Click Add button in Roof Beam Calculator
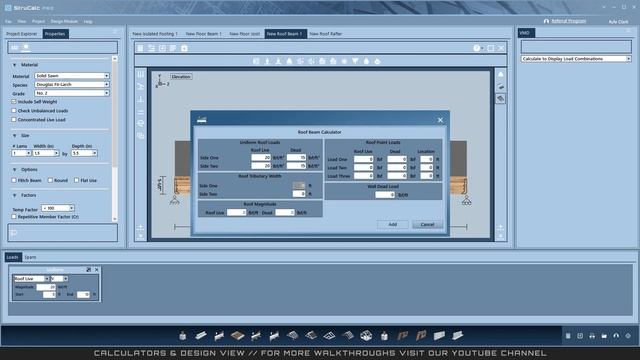This screenshot has width=640, height=360. (x=393, y=224)
